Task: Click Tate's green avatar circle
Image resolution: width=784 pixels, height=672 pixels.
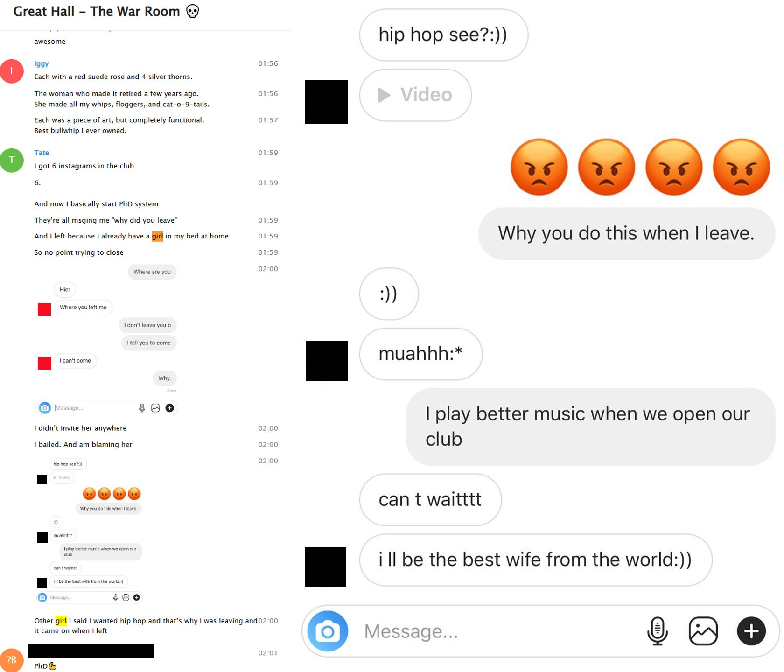Action: pos(12,160)
